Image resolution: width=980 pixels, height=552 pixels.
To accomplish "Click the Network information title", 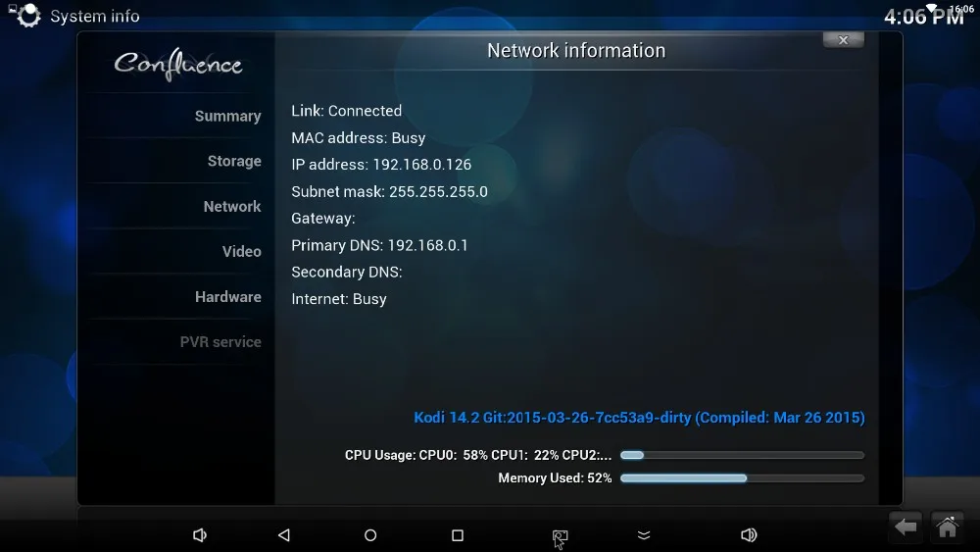I will 576,51.
